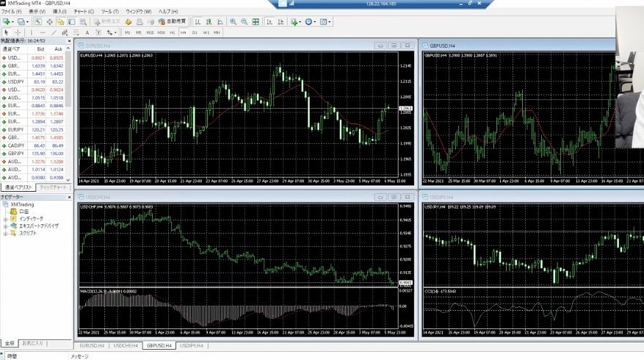Expand profiles dropdown arrow
The width and height of the screenshot is (644, 360).
click(x=27, y=22)
